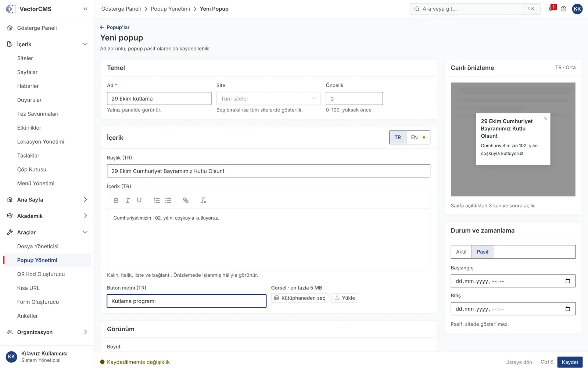Apply italic formatting in content editor
The width and height of the screenshot is (588, 368).
[128, 201]
